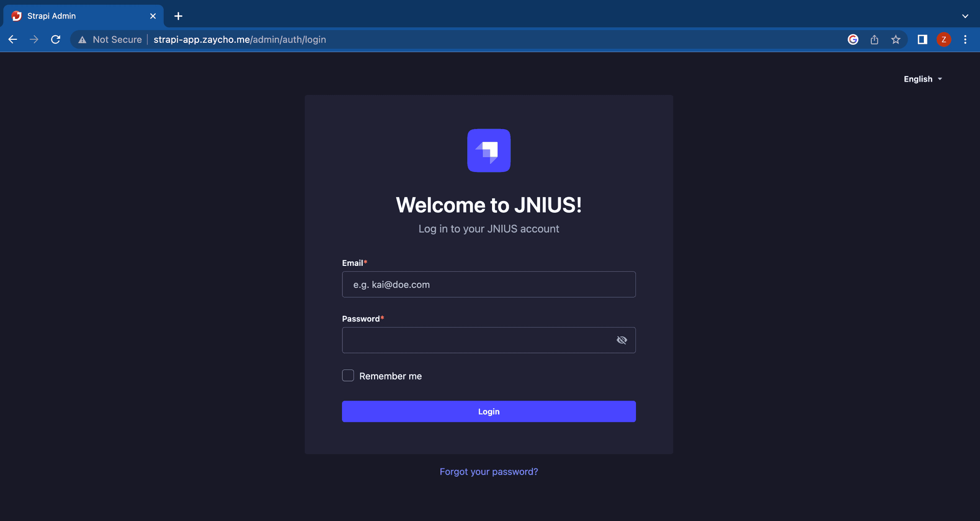Open the browser side panel icon
Viewport: 980px width, 521px height.
coord(922,39)
